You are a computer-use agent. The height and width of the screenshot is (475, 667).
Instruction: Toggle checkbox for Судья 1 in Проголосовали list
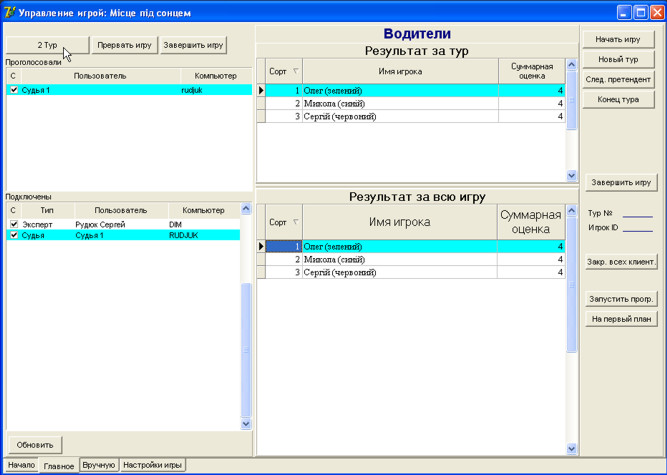[13, 90]
